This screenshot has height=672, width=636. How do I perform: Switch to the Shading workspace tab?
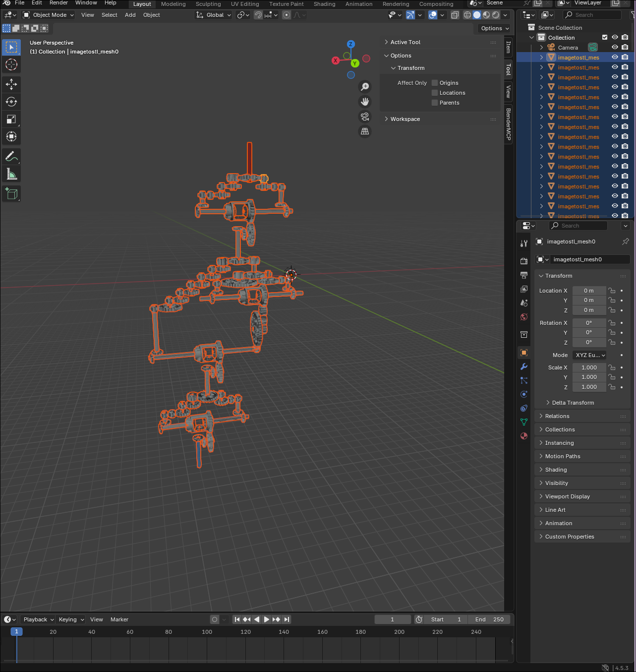click(x=324, y=4)
